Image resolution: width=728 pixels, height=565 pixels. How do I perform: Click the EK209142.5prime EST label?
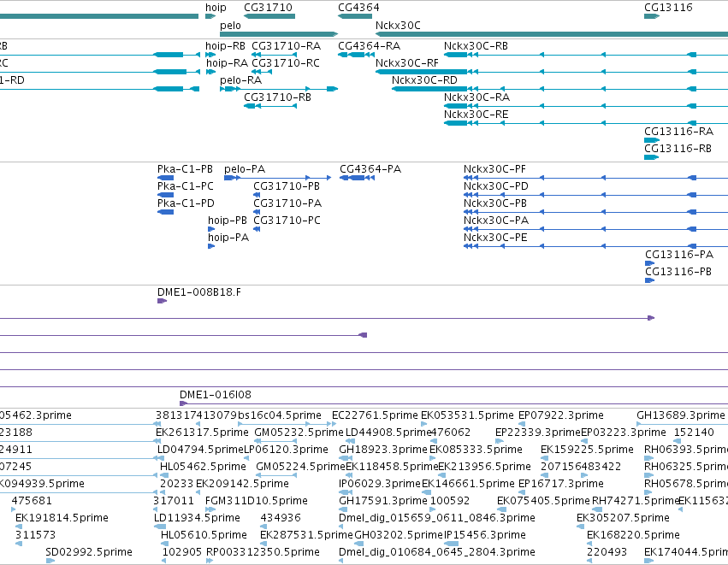242,485
